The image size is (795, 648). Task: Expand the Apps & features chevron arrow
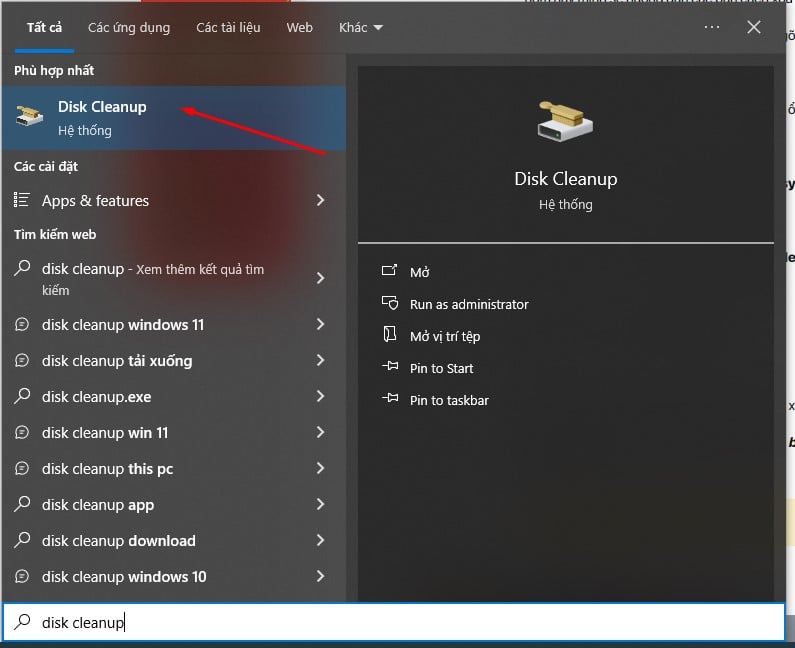pyautogui.click(x=320, y=201)
